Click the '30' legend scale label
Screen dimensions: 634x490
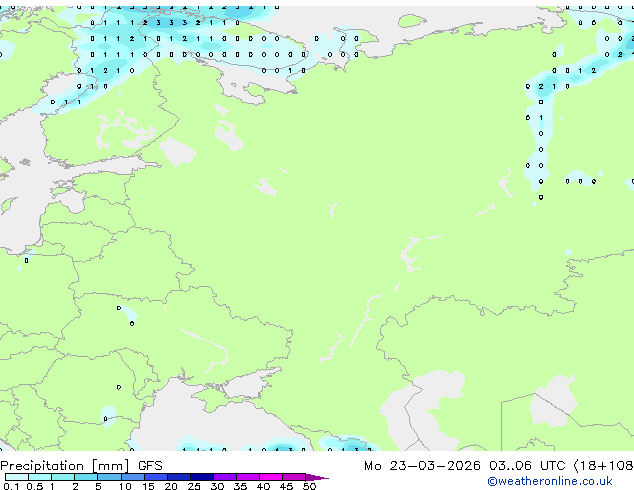coord(217,486)
